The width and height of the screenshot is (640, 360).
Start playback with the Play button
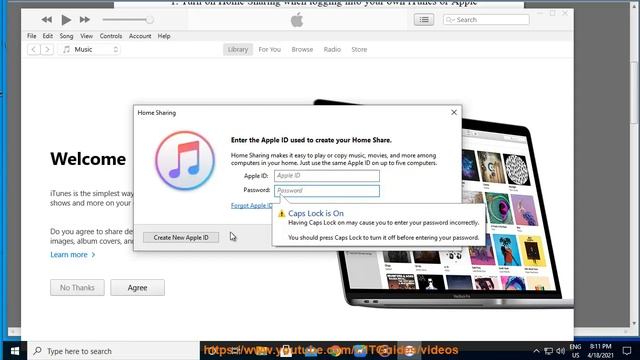tap(66, 20)
